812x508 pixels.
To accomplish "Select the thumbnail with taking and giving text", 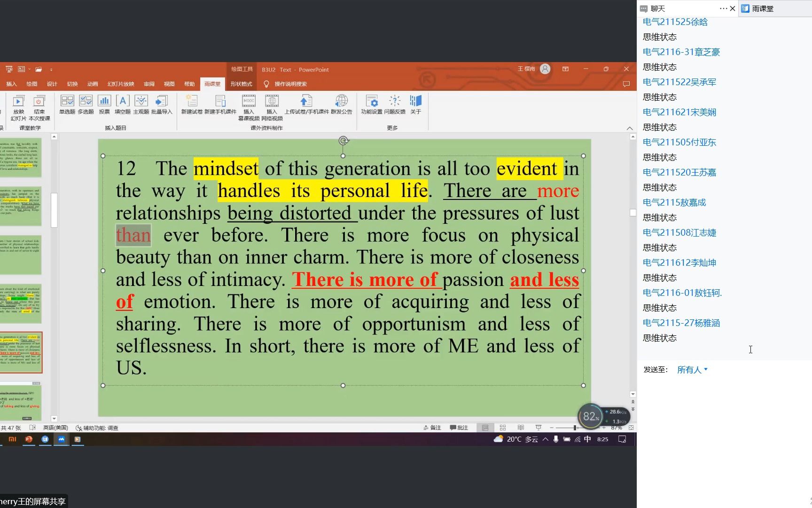I will [21, 402].
